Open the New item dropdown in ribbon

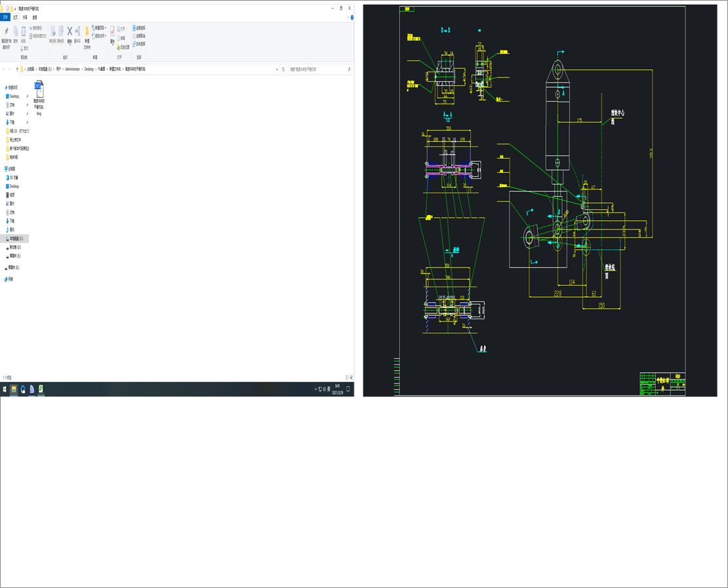99,28
